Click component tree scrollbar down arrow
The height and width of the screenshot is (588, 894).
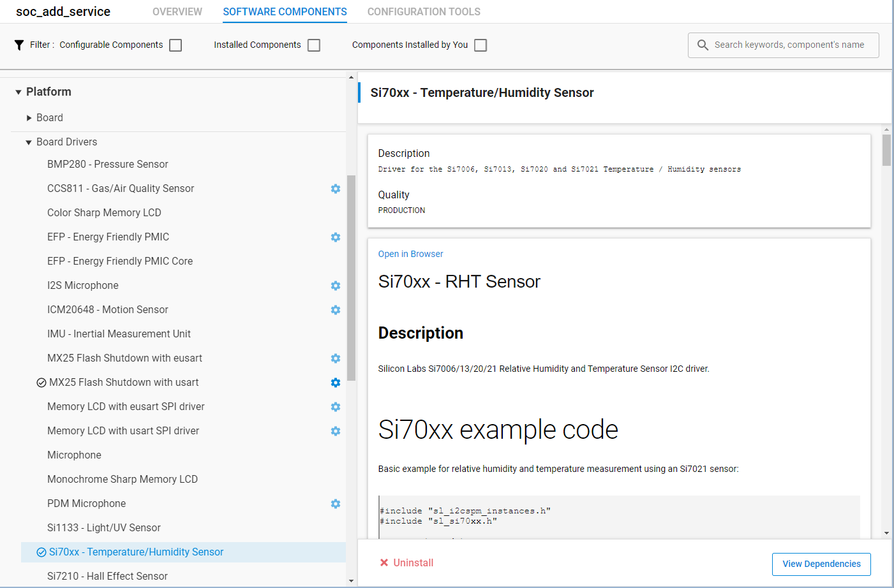coord(351,581)
